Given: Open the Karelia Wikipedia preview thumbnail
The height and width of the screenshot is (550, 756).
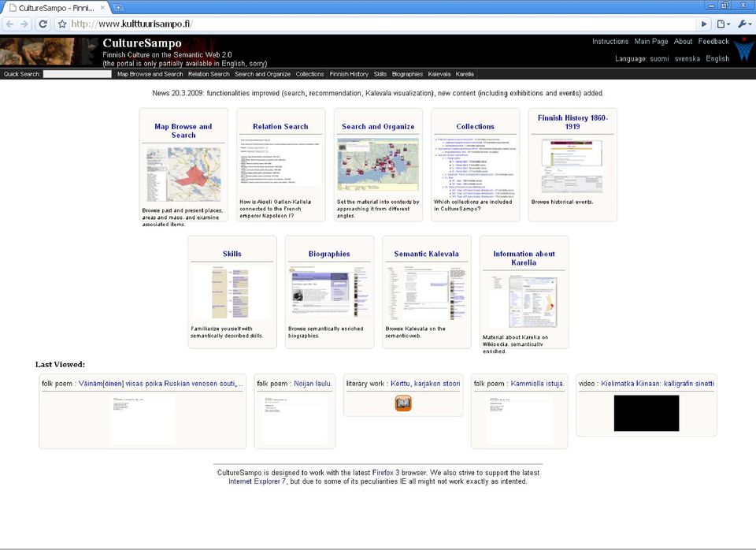Looking at the screenshot, I should coord(524,303).
